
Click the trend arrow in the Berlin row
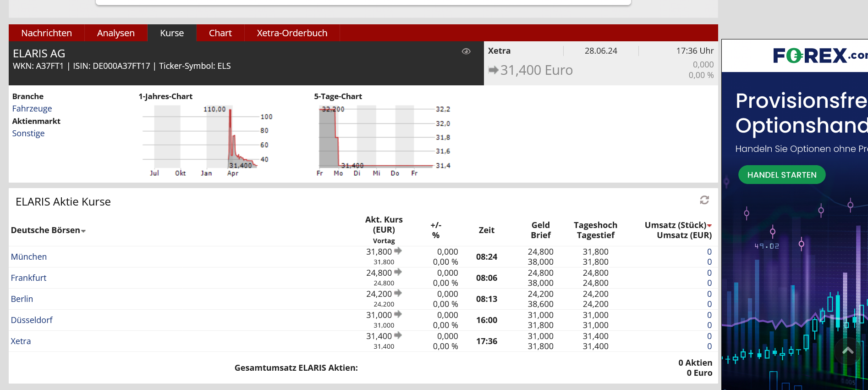[x=398, y=293]
